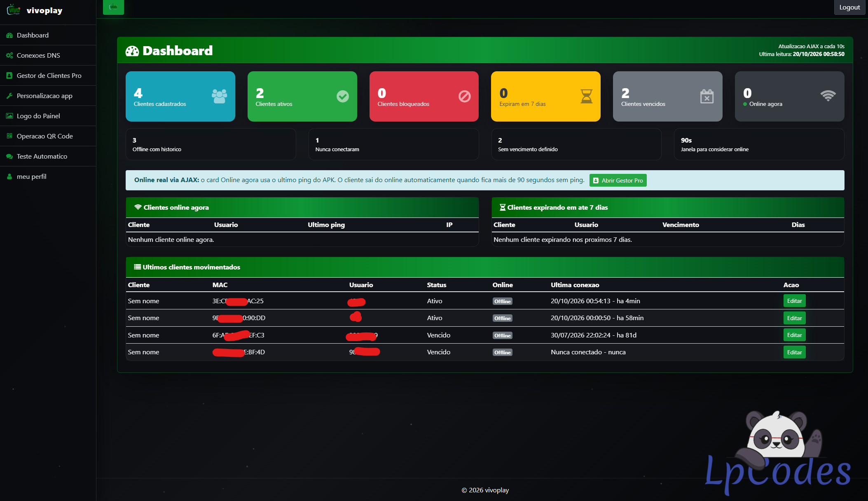868x501 pixels.
Task: Click the Abrir Gestor Pro button
Action: pyautogui.click(x=618, y=180)
